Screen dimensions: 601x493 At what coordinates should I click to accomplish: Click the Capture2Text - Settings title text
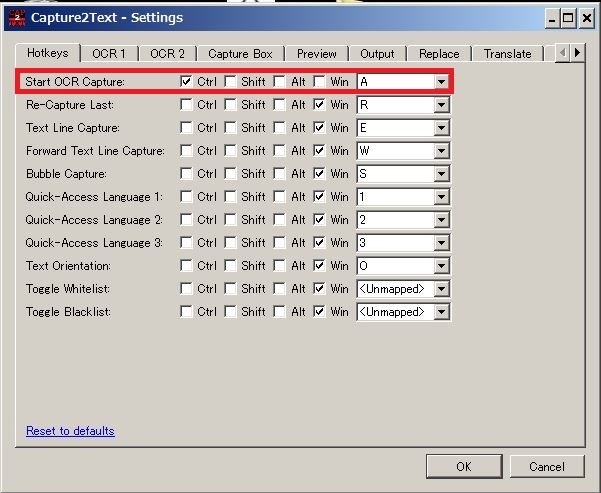tap(107, 18)
